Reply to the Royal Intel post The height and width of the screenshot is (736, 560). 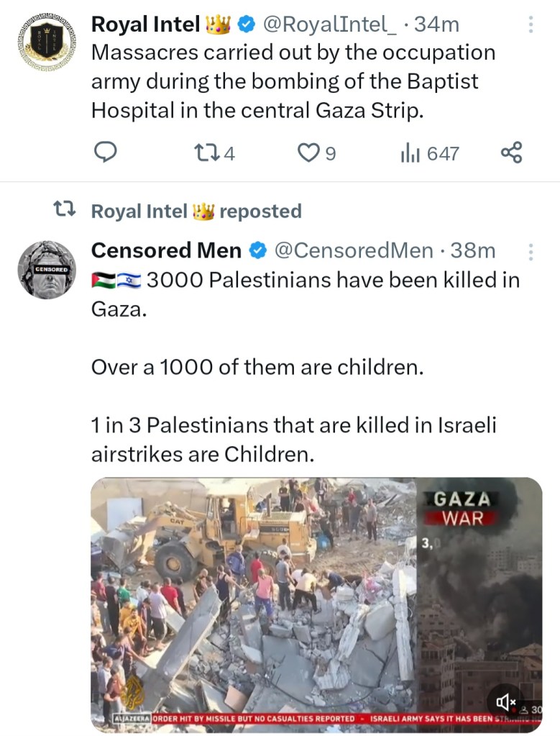click(106, 153)
